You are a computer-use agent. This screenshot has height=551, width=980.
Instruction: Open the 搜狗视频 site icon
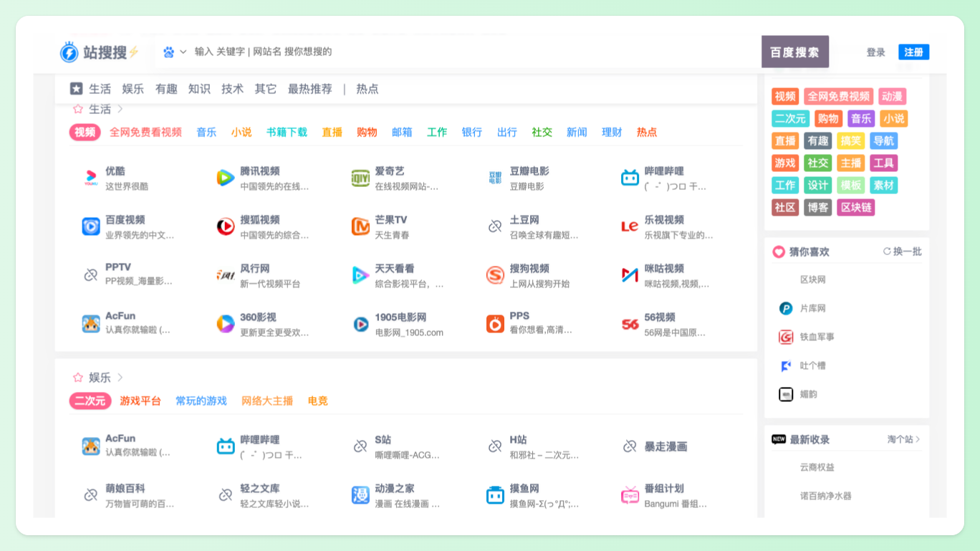[x=495, y=275]
